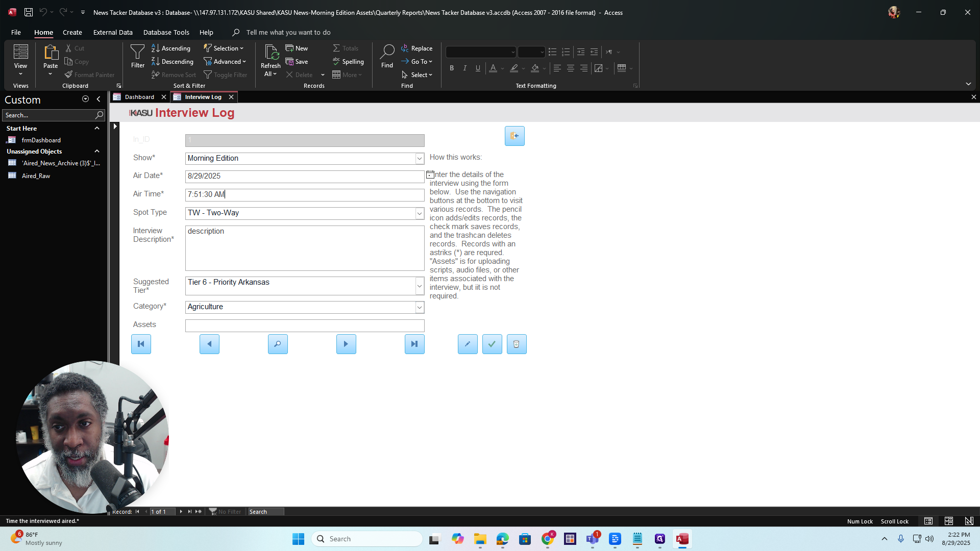The width and height of the screenshot is (980, 551).
Task: Close the Interview Log tab
Action: (231, 97)
